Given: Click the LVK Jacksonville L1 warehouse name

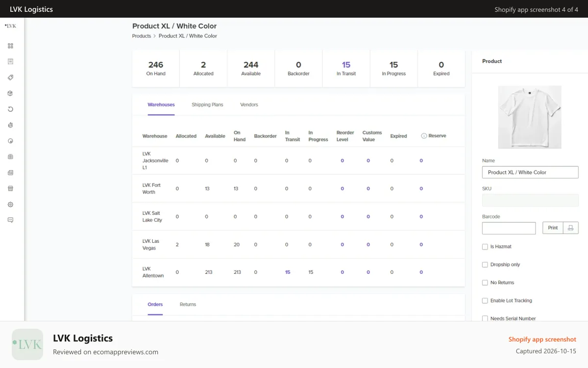Looking at the screenshot, I should tap(155, 160).
